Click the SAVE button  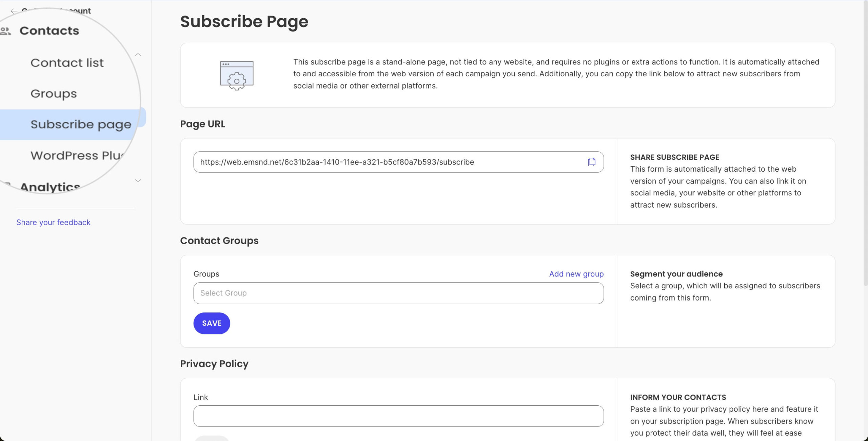212,323
